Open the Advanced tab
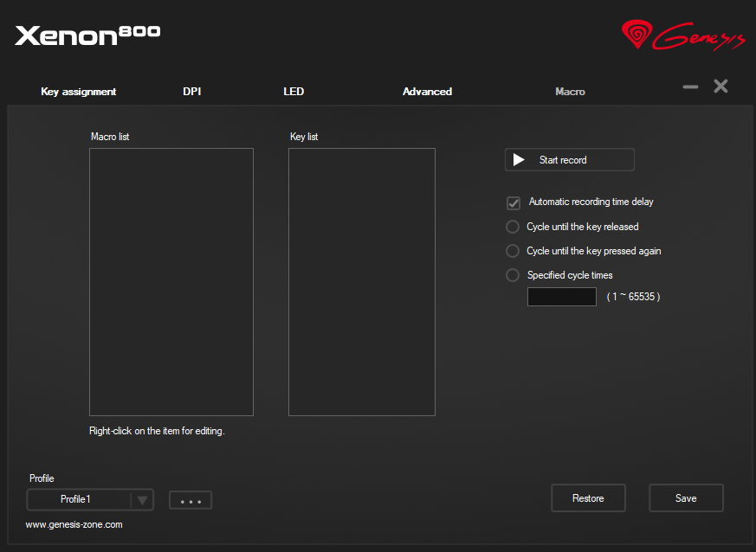 [x=427, y=92]
